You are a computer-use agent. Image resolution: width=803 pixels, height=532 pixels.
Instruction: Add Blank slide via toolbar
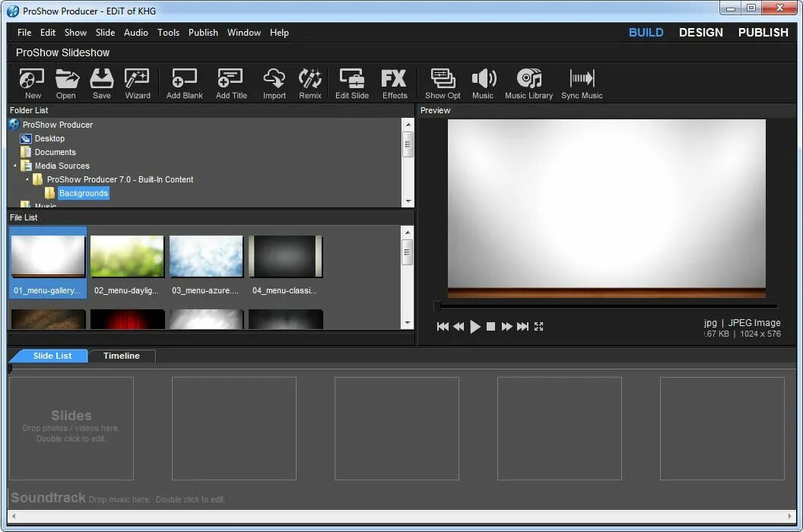pyautogui.click(x=184, y=84)
